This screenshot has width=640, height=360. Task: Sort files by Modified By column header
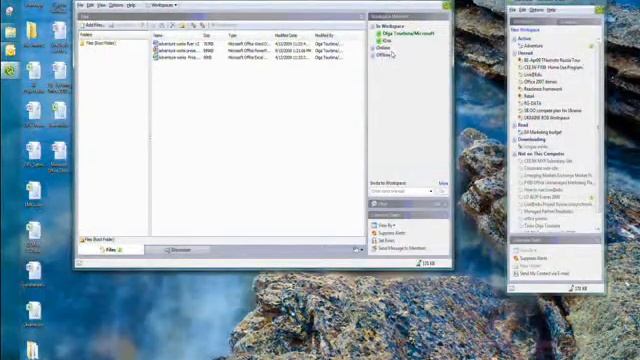point(324,36)
